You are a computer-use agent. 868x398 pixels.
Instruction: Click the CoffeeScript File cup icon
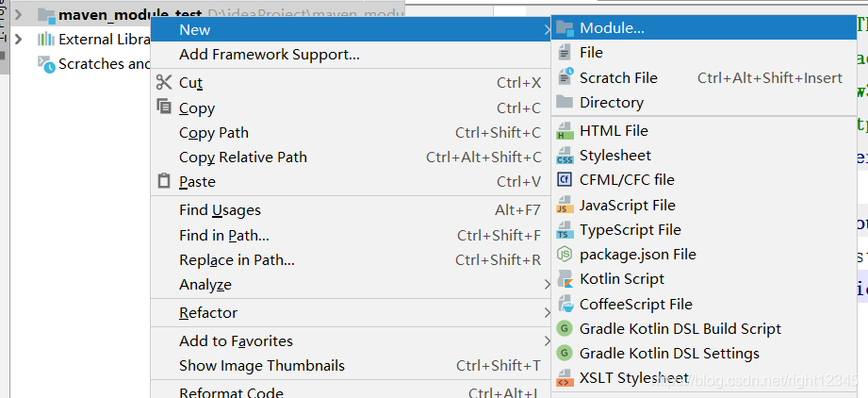point(565,304)
